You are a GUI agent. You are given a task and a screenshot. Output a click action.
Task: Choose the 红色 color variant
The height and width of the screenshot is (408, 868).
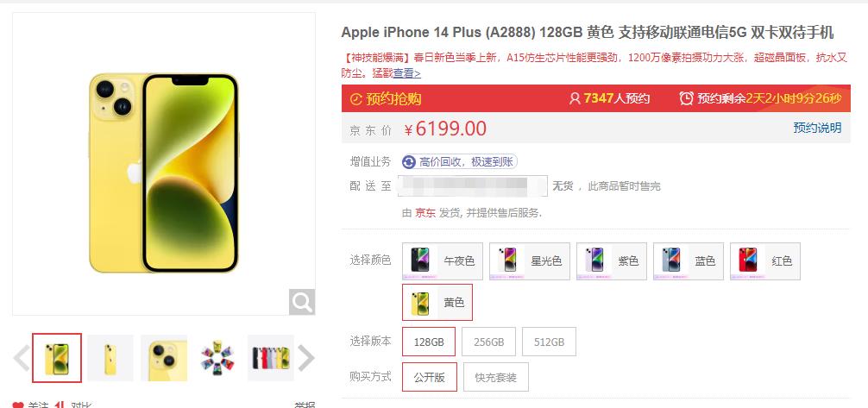click(x=765, y=261)
